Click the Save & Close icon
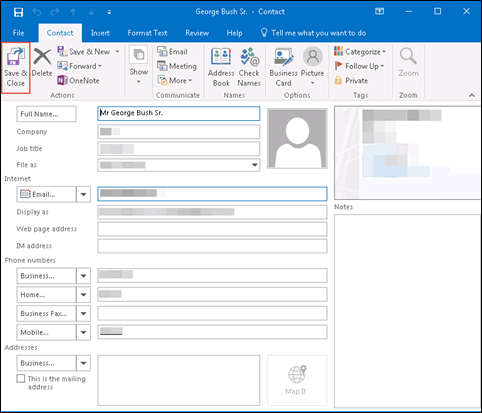This screenshot has height=413, width=482. 16,68
